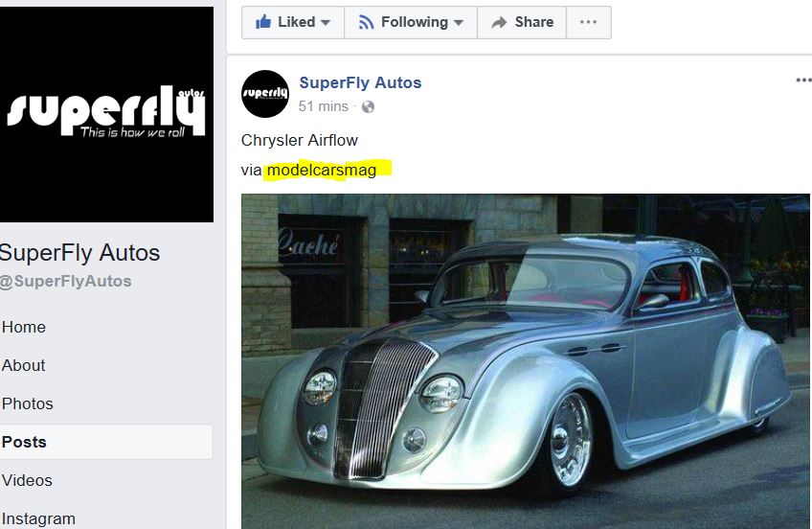This screenshot has height=529, width=812.
Task: Select the Posts sidebar tab
Action: pyautogui.click(x=106, y=442)
